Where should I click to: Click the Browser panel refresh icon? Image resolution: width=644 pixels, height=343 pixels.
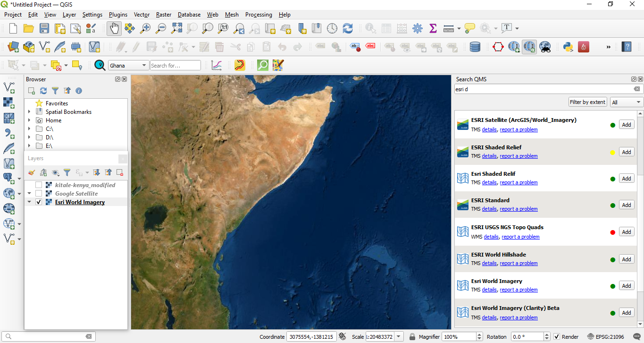[43, 90]
